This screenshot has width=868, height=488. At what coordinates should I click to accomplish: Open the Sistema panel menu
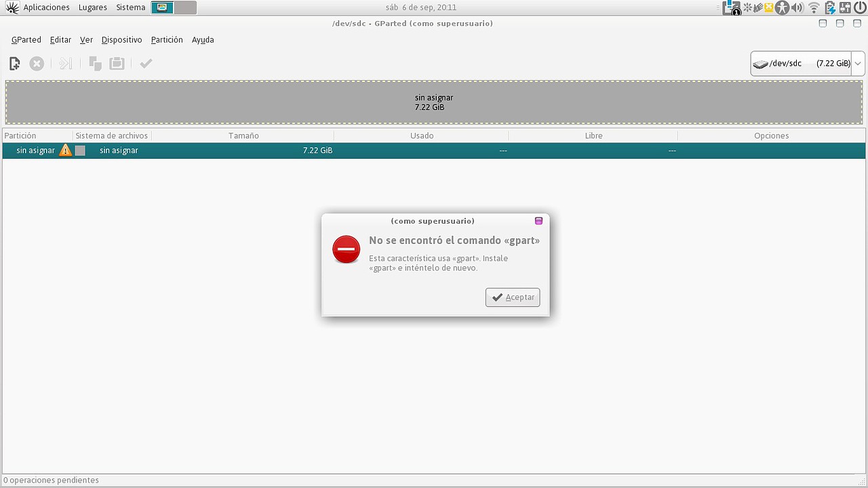130,7
